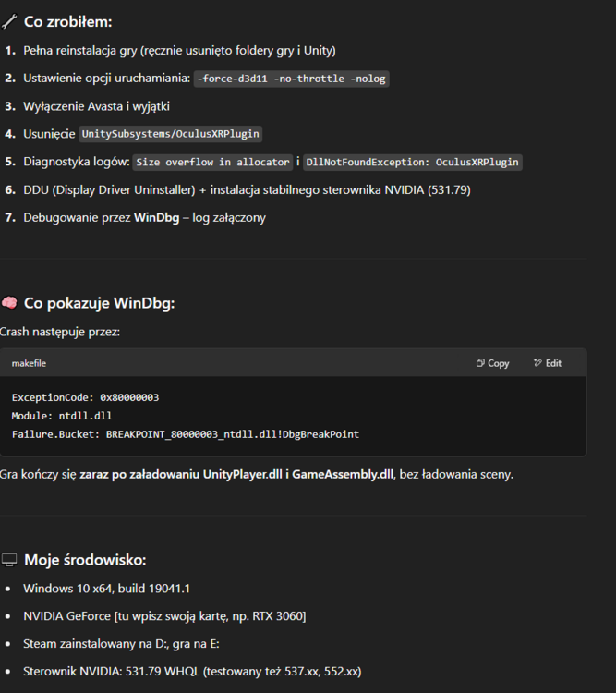
Task: Click the 'Co zrobiłem:' heading
Action: point(68,21)
